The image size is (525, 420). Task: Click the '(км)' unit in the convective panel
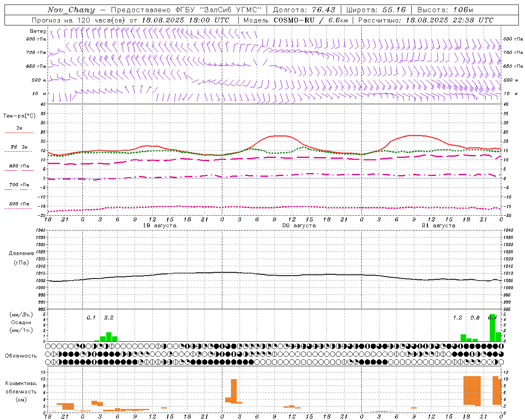click(21, 399)
